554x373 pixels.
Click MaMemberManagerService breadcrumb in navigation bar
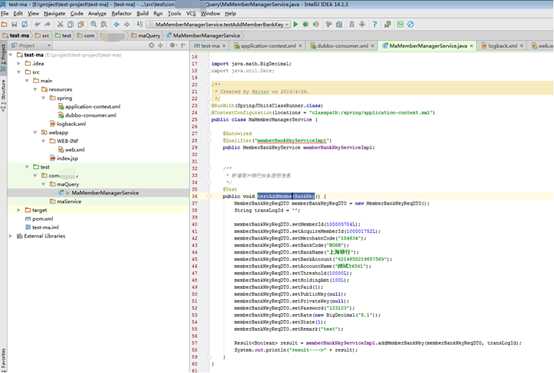pyautogui.click(x=203, y=36)
